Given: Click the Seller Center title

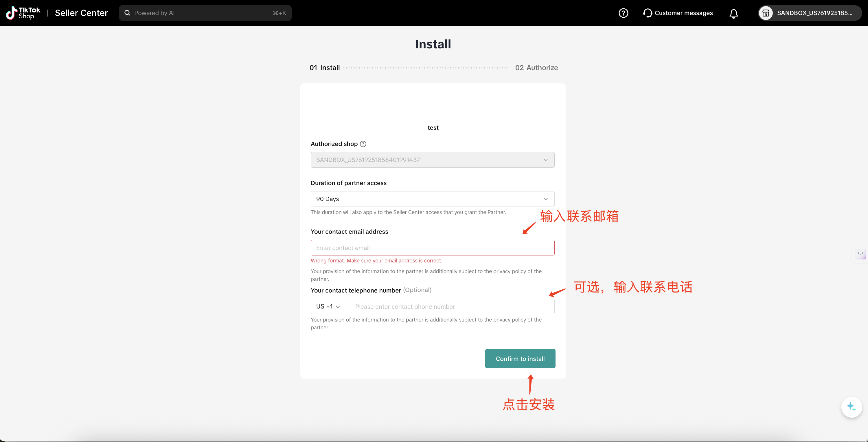Looking at the screenshot, I should pyautogui.click(x=81, y=13).
